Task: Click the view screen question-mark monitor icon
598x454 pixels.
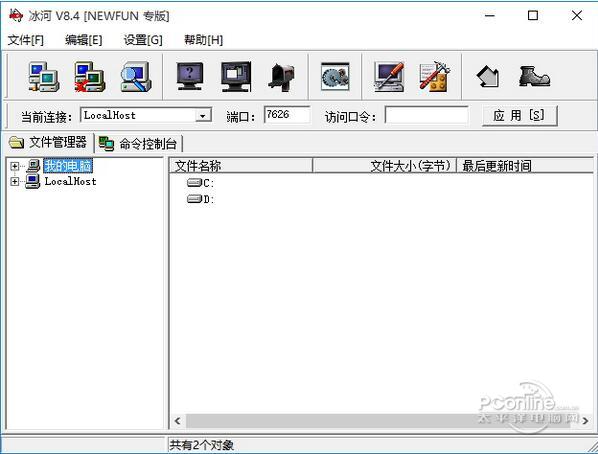Action: (x=190, y=77)
